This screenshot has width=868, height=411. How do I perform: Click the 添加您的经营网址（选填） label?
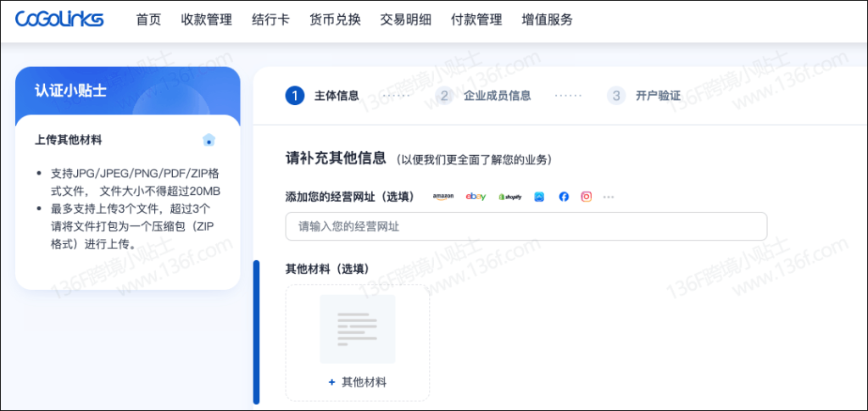[350, 197]
